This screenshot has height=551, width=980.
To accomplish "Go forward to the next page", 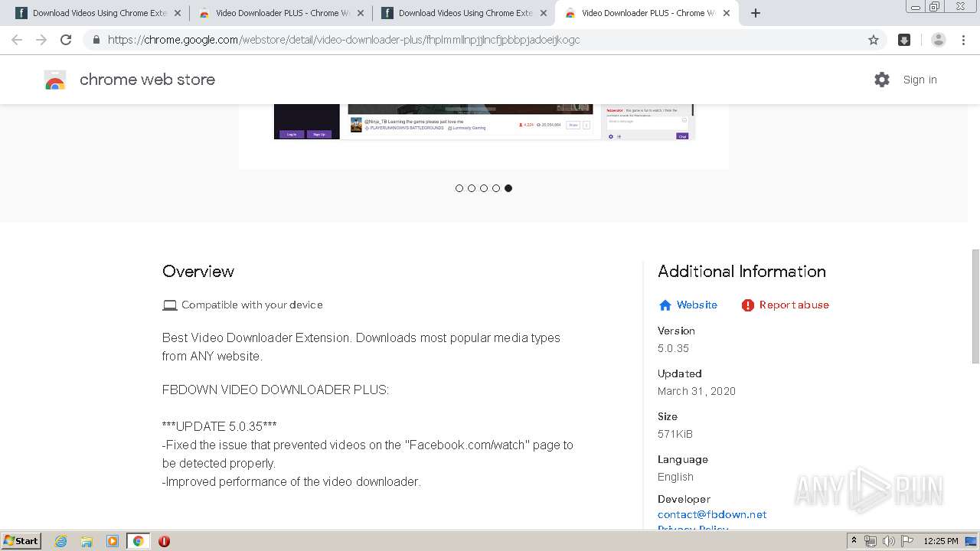I will click(41, 40).
